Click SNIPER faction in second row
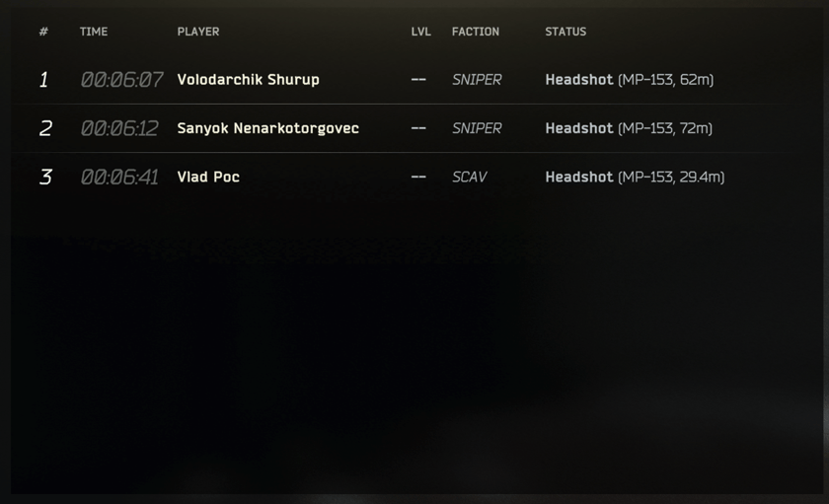 477,128
